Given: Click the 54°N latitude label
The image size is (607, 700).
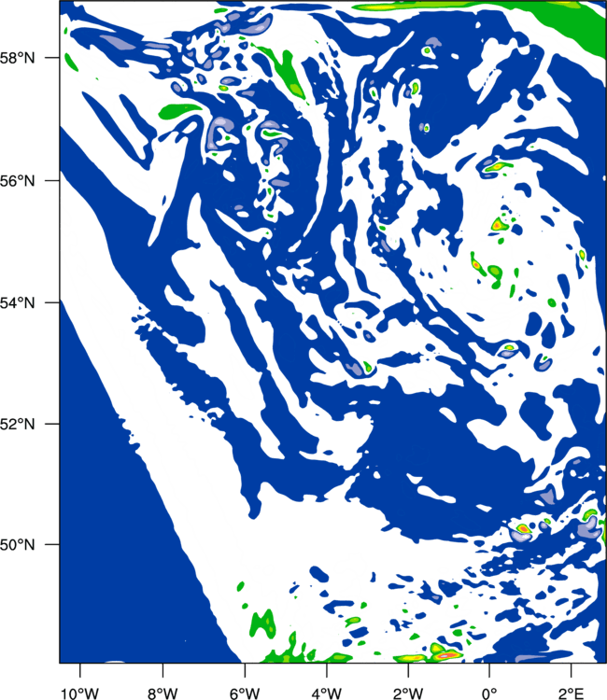Looking at the screenshot, I should 17,302.
